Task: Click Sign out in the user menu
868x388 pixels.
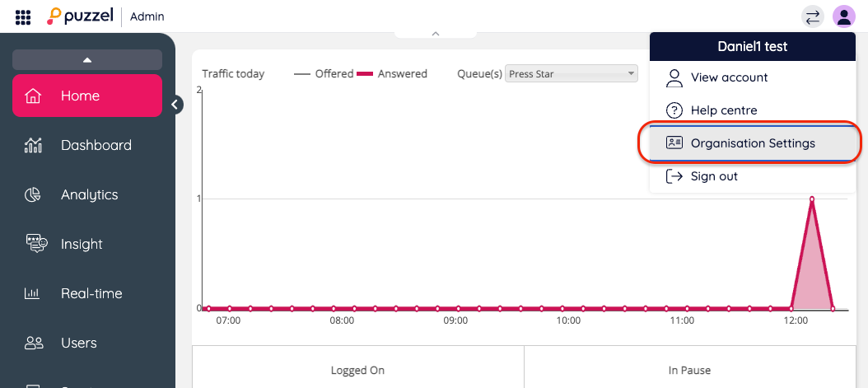Action: [x=713, y=176]
